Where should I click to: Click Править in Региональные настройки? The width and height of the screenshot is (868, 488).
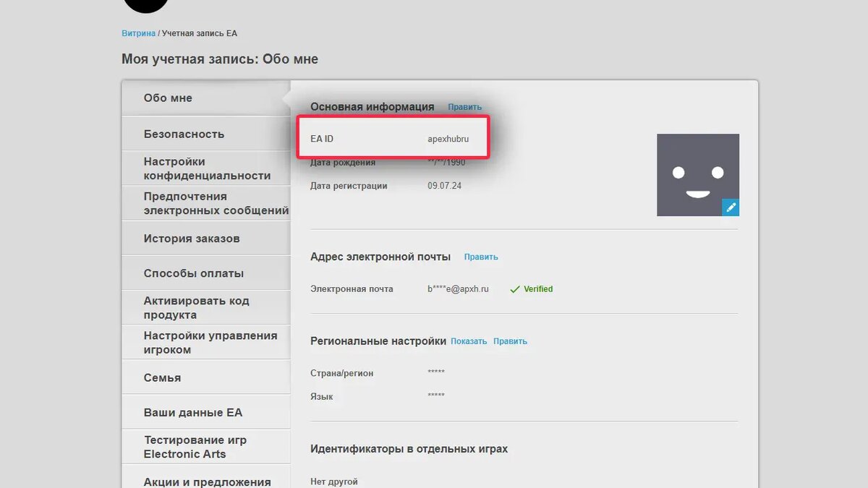tap(510, 341)
